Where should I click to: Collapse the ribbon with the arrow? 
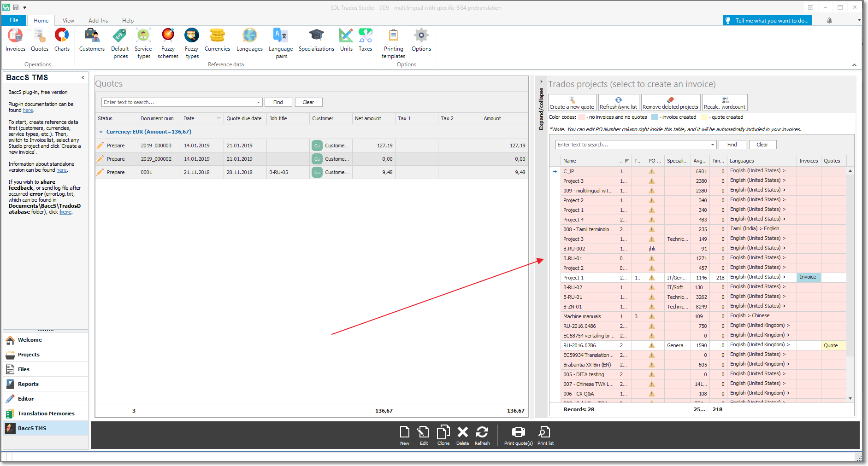coord(854,65)
